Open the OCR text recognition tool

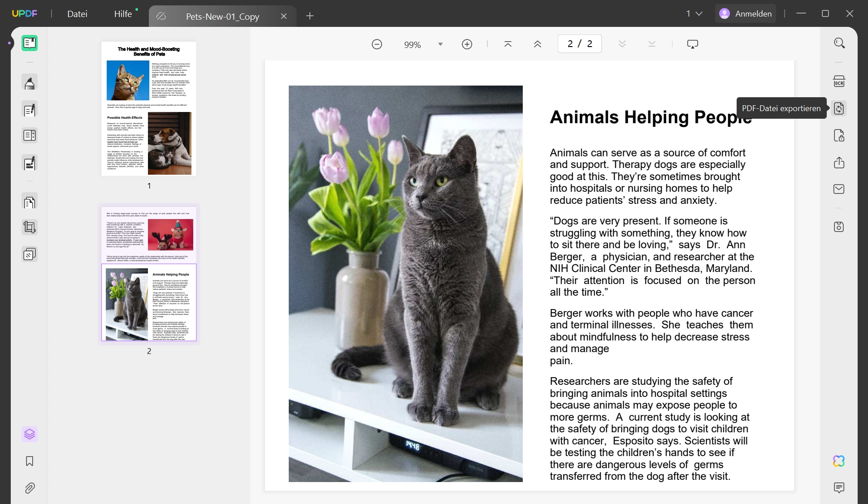(x=839, y=82)
